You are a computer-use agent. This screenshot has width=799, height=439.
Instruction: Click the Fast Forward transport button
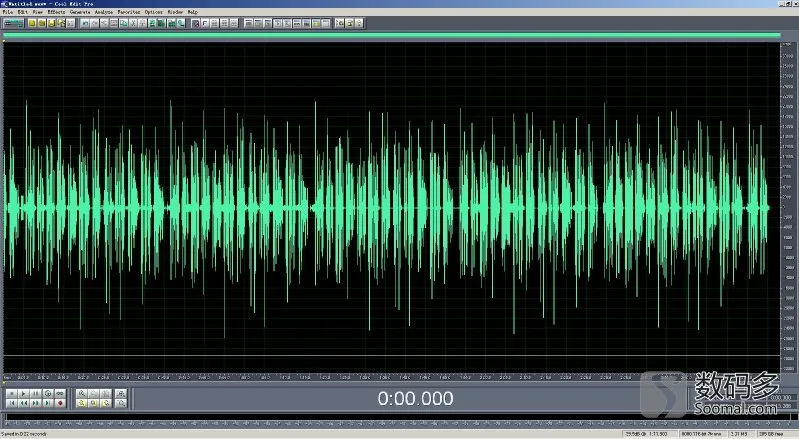coord(36,403)
